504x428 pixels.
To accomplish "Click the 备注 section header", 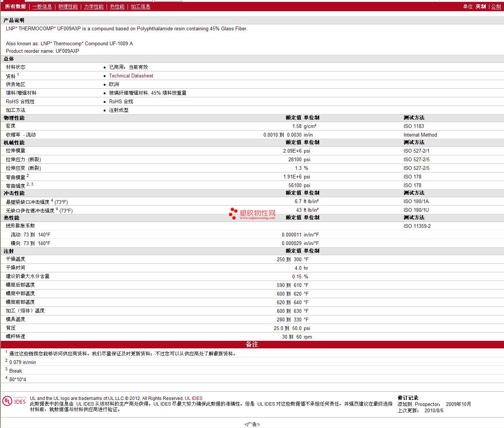I will (x=252, y=344).
